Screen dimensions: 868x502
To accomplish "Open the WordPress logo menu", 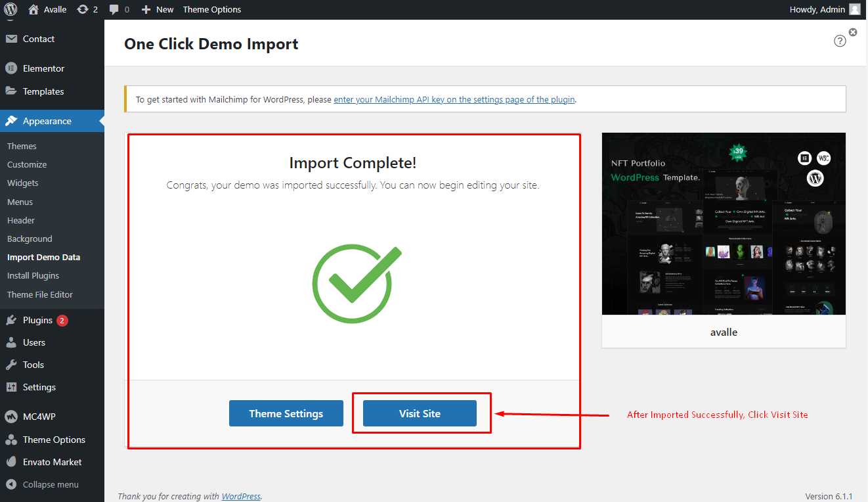I will pos(11,9).
